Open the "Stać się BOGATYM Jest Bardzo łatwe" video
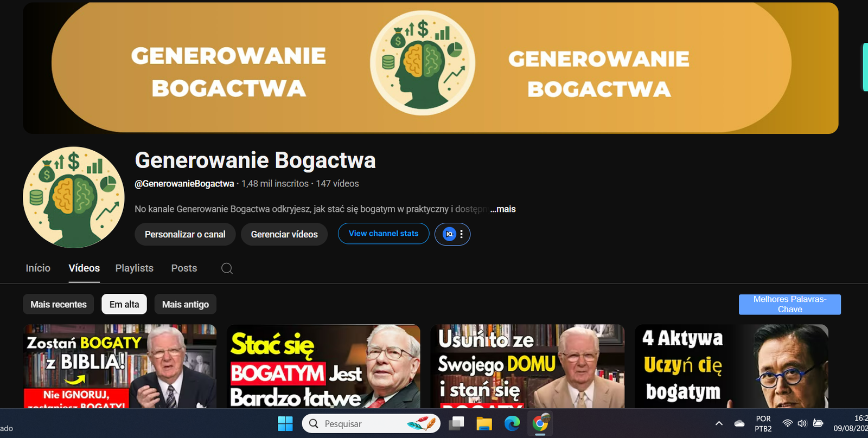 pyautogui.click(x=323, y=366)
